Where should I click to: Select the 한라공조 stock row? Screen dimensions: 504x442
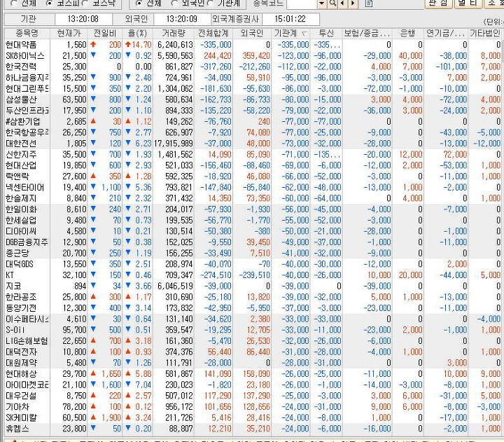pos(252,296)
